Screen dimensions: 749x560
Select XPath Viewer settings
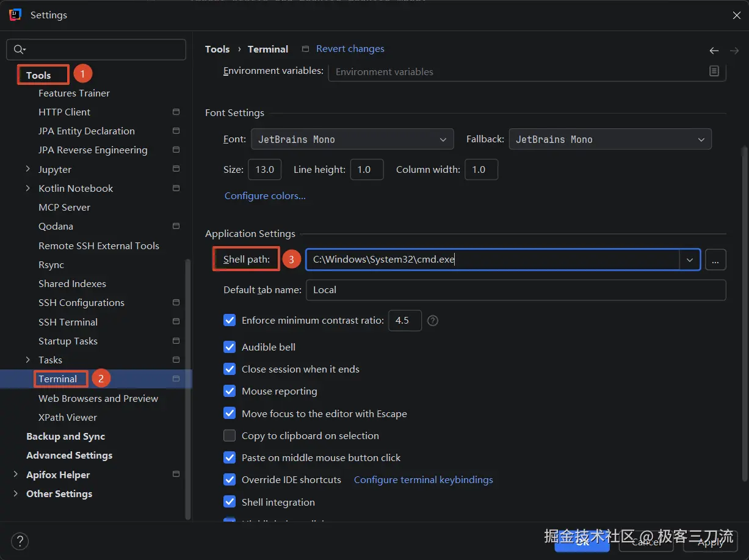point(68,417)
